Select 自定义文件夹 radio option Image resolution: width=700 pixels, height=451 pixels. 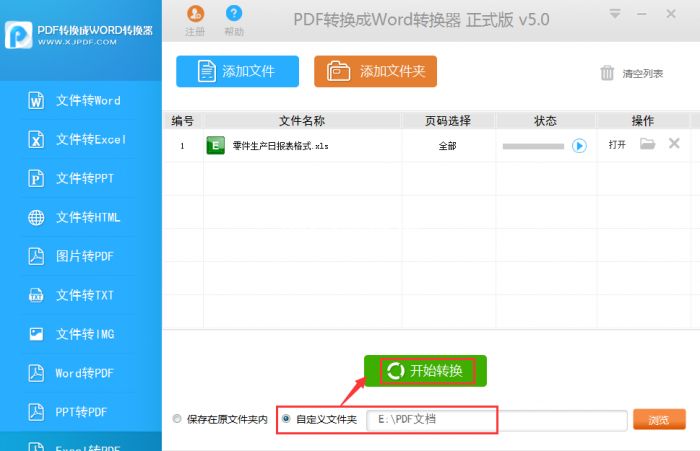286,418
